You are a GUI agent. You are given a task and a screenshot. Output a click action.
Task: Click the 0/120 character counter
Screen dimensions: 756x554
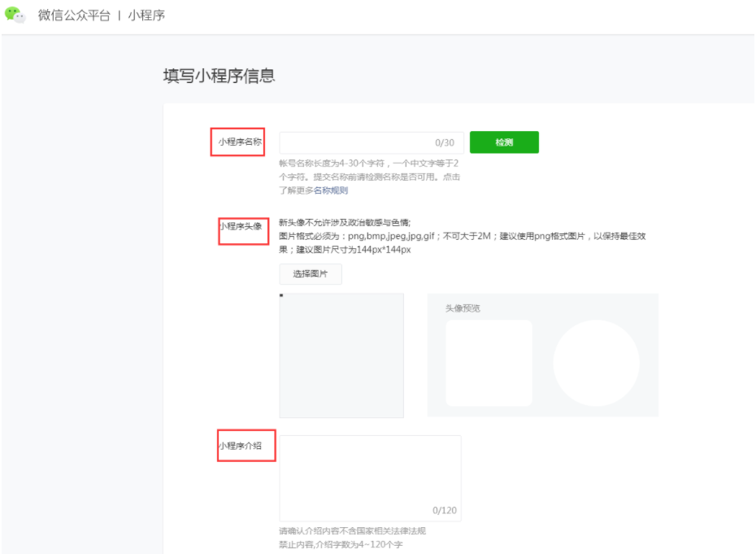(x=445, y=510)
